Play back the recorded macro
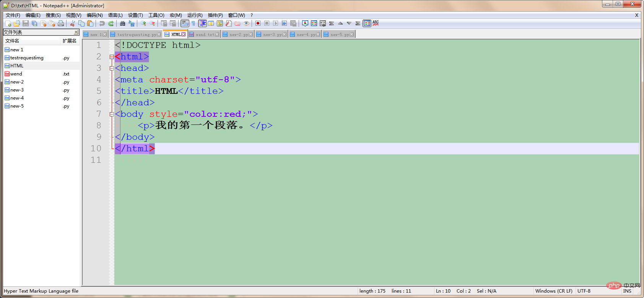The height and width of the screenshot is (298, 644). pos(275,23)
